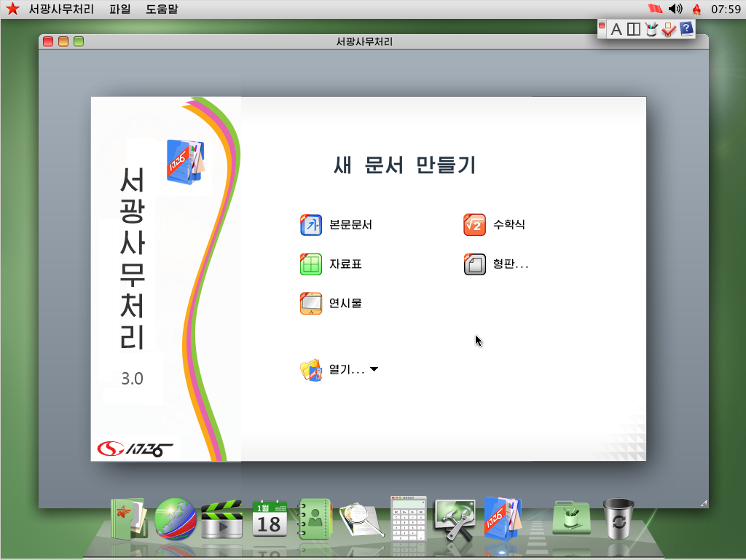Open the 도움말 help menu
Viewport: 746px width, 560px height.
(161, 9)
